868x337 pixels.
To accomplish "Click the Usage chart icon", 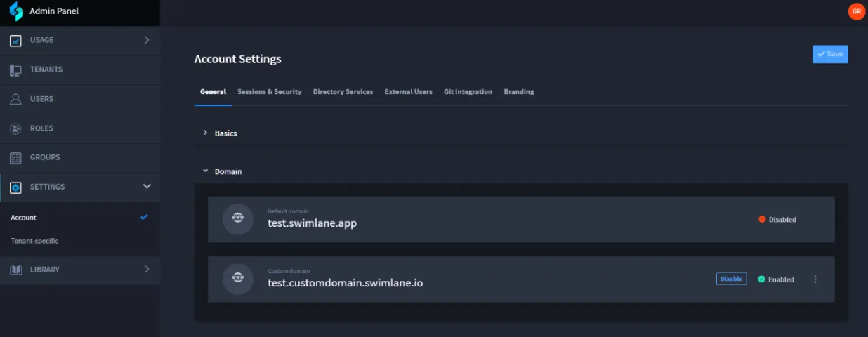I will 15,41.
